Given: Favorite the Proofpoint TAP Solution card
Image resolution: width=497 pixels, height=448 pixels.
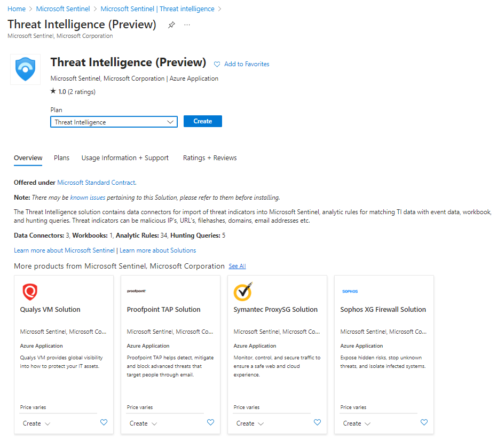Looking at the screenshot, I should pos(210,422).
